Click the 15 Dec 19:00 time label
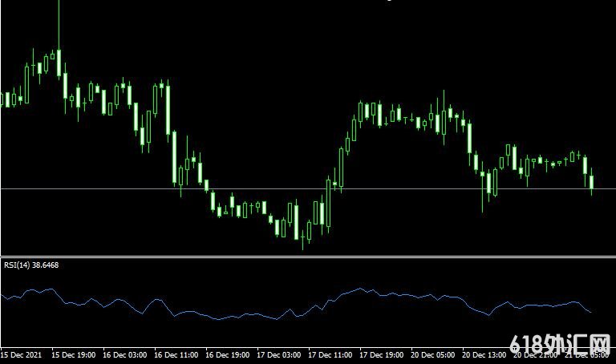This screenshot has height=364, width=616. tap(74, 355)
